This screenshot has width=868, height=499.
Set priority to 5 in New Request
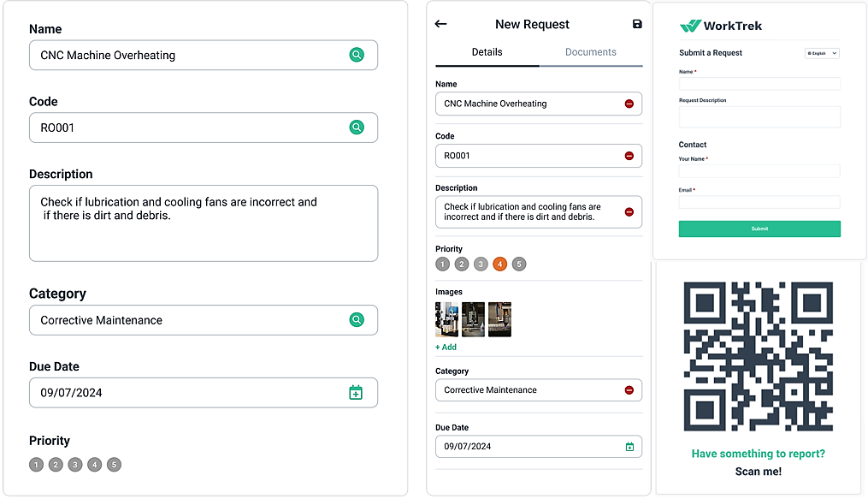[x=519, y=264]
